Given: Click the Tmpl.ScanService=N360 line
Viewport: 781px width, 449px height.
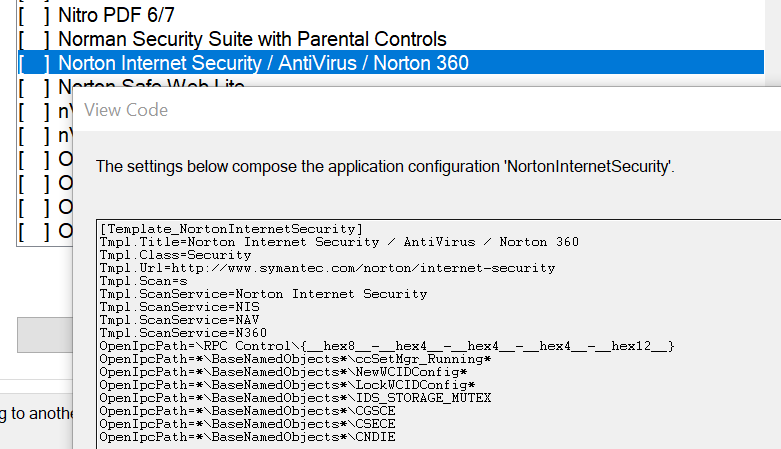Looking at the screenshot, I should click(183, 332).
